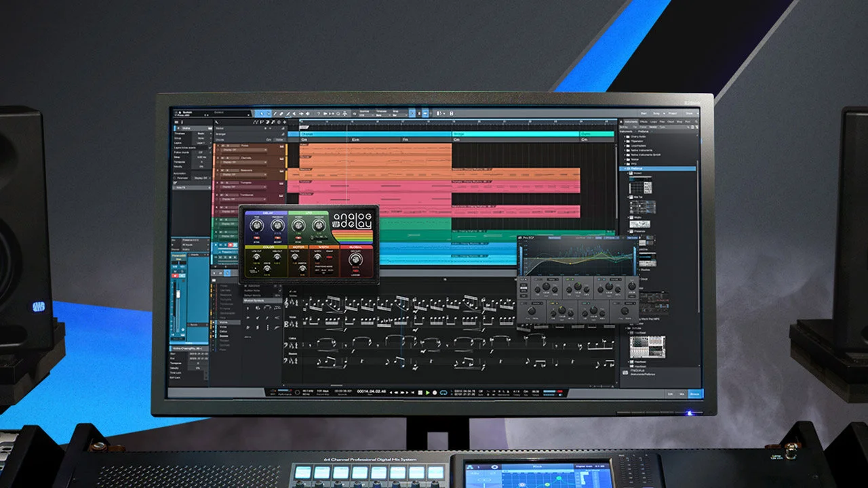The image size is (868, 488).
Task: Switch to the Effects browser tab
Action: pyautogui.click(x=644, y=122)
